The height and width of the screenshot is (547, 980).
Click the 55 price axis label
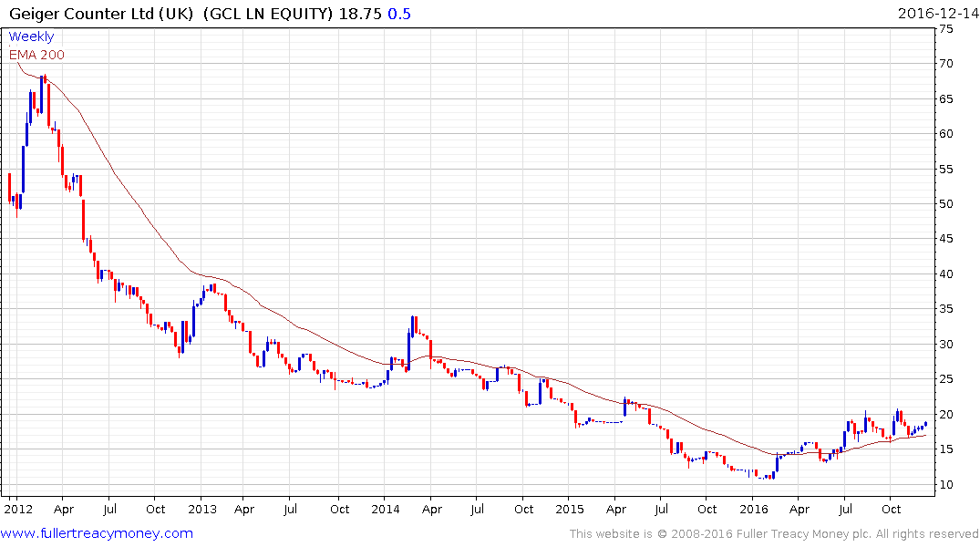[x=946, y=169]
